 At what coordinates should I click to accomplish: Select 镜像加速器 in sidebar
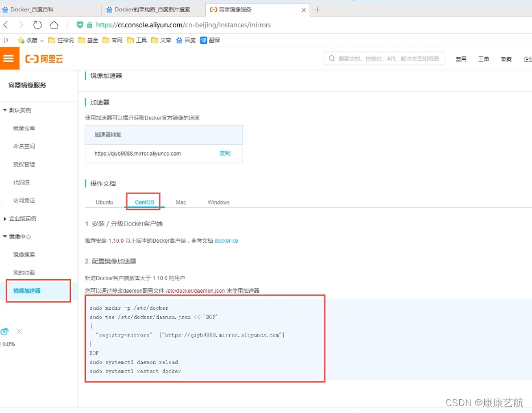[x=27, y=291]
